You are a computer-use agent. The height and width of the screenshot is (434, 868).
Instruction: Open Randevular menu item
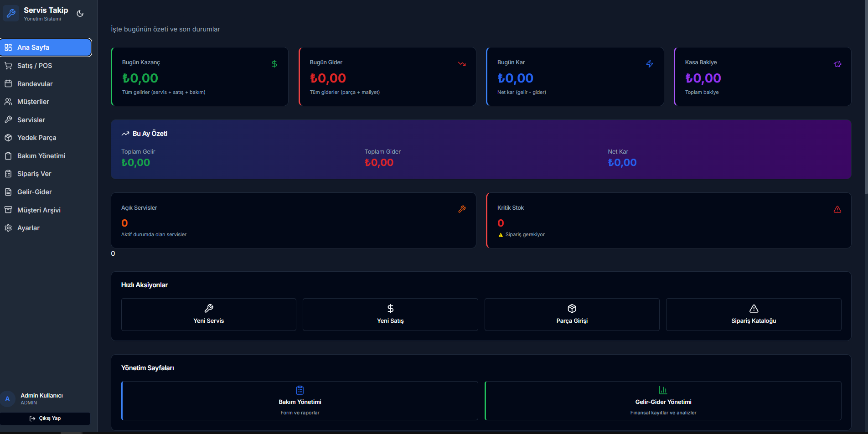46,84
